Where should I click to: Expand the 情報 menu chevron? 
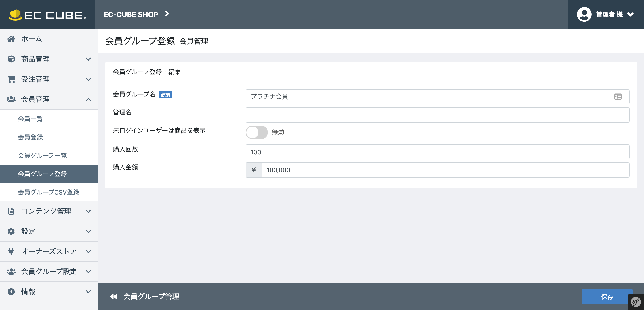[88, 292]
